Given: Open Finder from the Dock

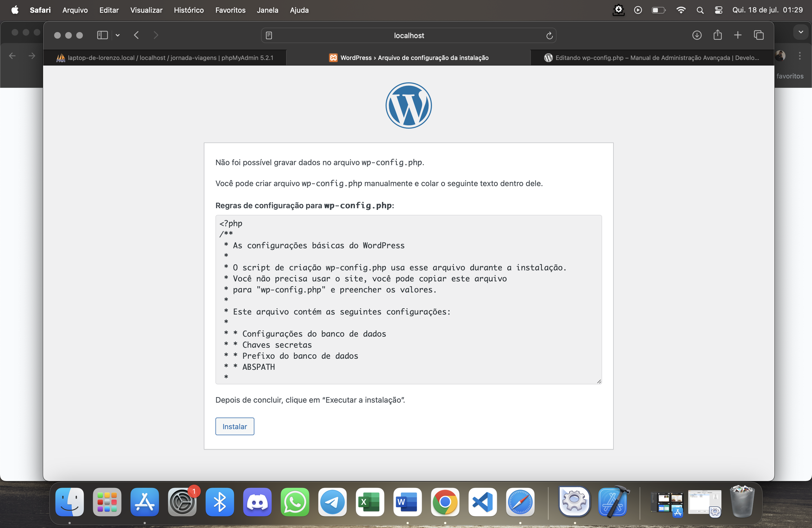Looking at the screenshot, I should click(x=70, y=502).
